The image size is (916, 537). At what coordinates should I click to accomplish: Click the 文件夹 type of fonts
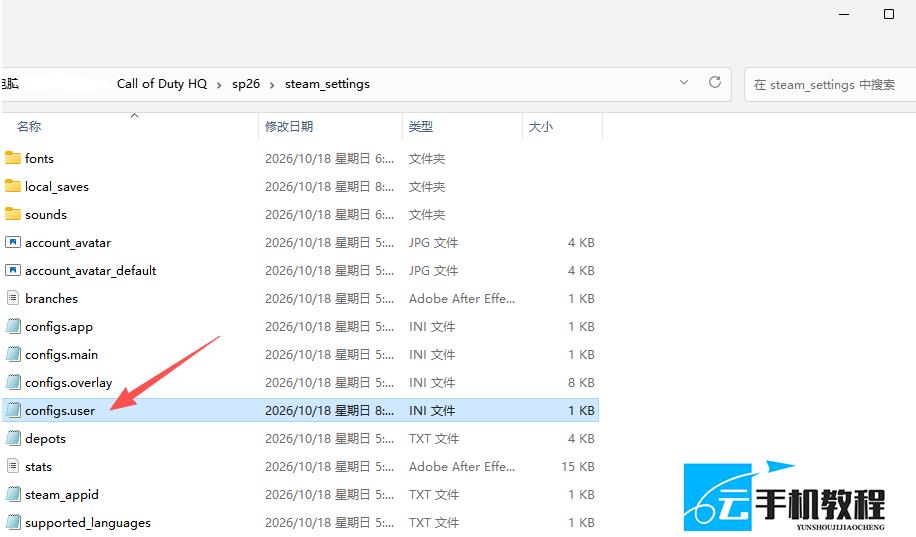(x=426, y=158)
